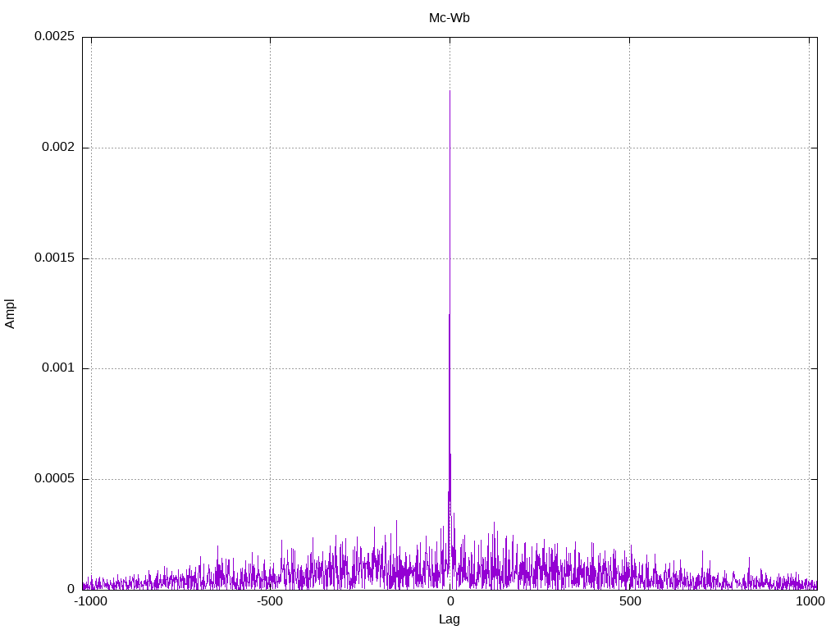The image size is (840, 630).
Task: Click the 0.0025 y-axis tick label
Action: click(x=54, y=37)
